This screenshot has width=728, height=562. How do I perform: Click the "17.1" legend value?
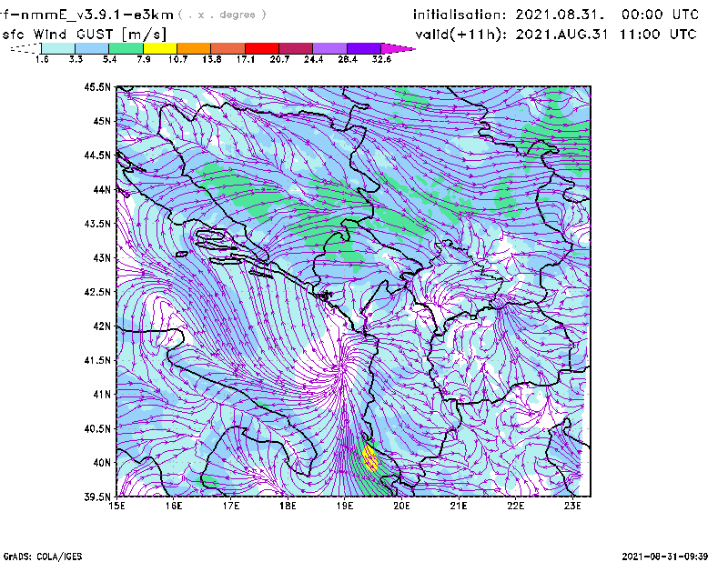point(246,59)
